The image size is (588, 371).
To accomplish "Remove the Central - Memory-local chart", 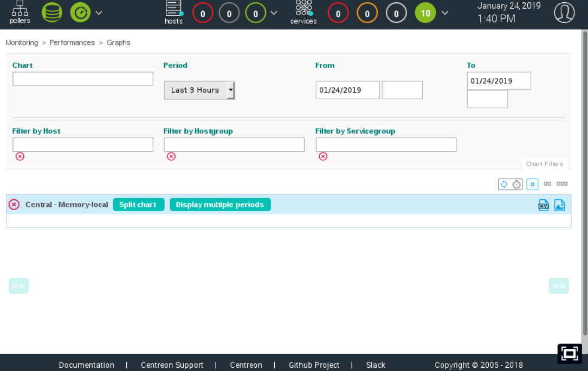I will [x=14, y=205].
